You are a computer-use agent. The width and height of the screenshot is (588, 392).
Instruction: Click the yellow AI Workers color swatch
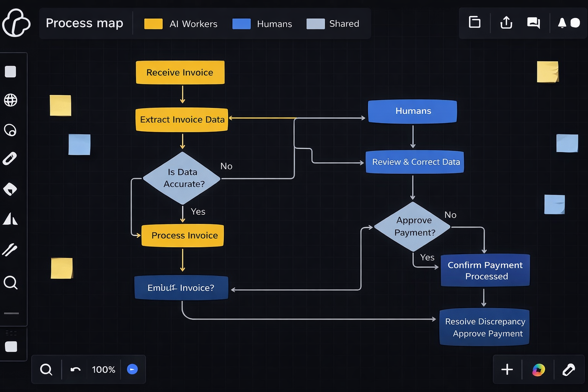pos(154,24)
